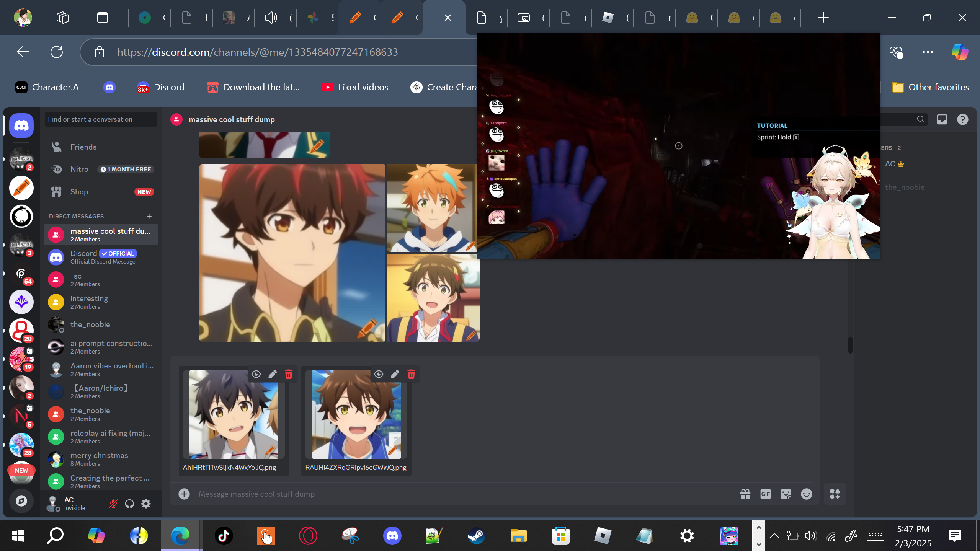Open the GIF picker
This screenshot has width=980, height=551.
[766, 494]
